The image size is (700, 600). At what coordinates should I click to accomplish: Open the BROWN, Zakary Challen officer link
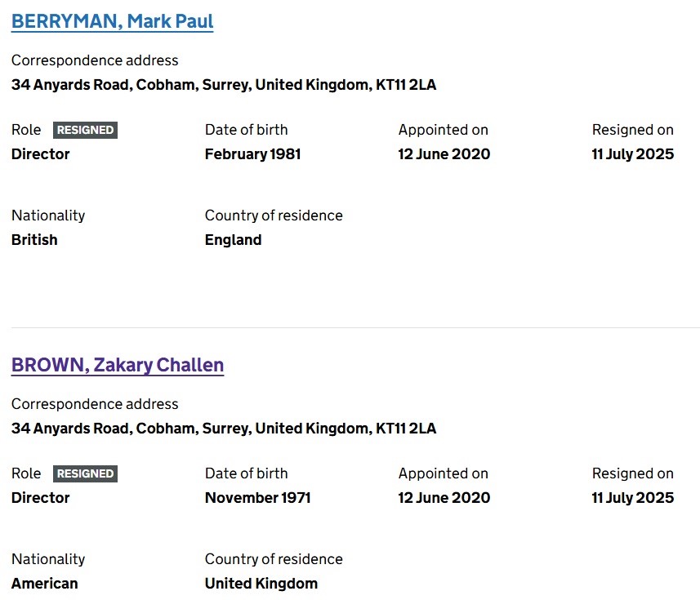click(x=118, y=365)
